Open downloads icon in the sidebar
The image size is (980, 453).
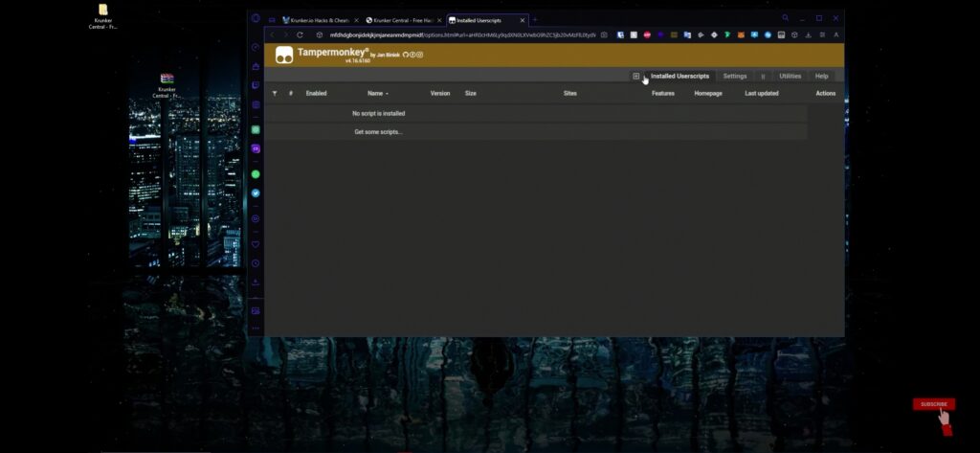click(255, 283)
